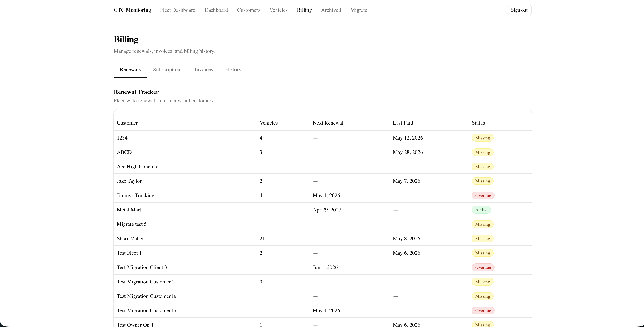This screenshot has height=327, width=644.
Task: Click Jun 1, 2026 renewal date
Action: click(325, 267)
